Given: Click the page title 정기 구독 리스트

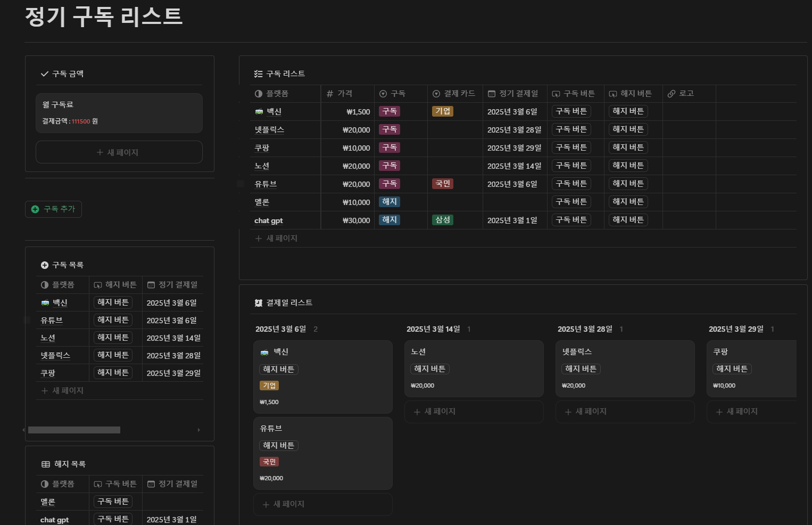Looking at the screenshot, I should click(x=104, y=16).
